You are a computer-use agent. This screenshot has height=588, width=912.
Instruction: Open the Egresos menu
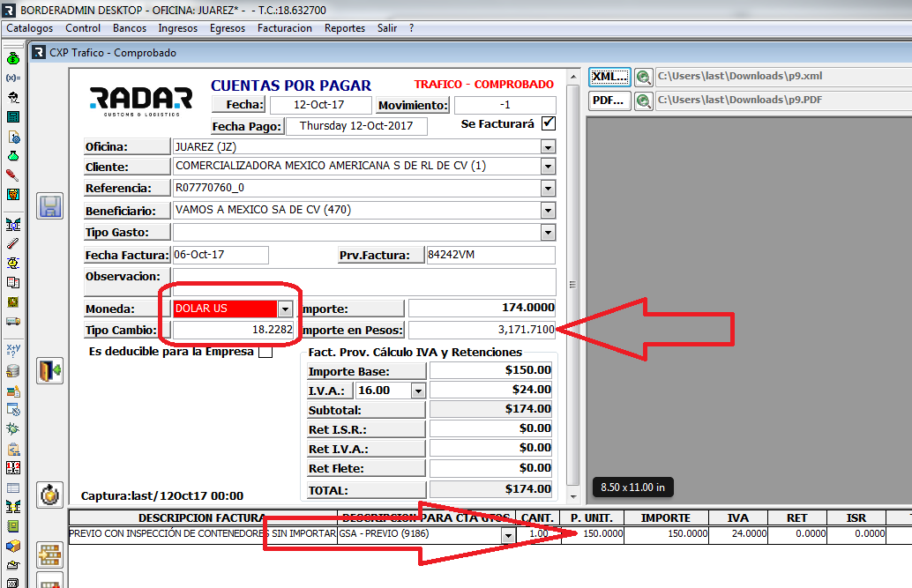click(228, 28)
